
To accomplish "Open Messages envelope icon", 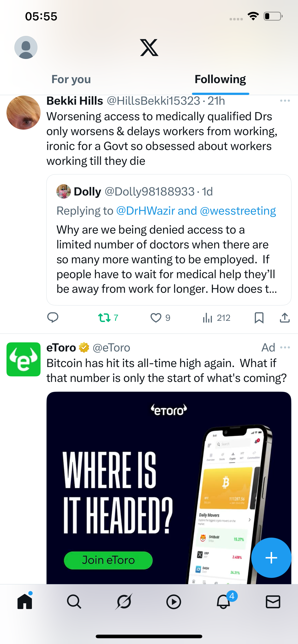I will pyautogui.click(x=273, y=602).
